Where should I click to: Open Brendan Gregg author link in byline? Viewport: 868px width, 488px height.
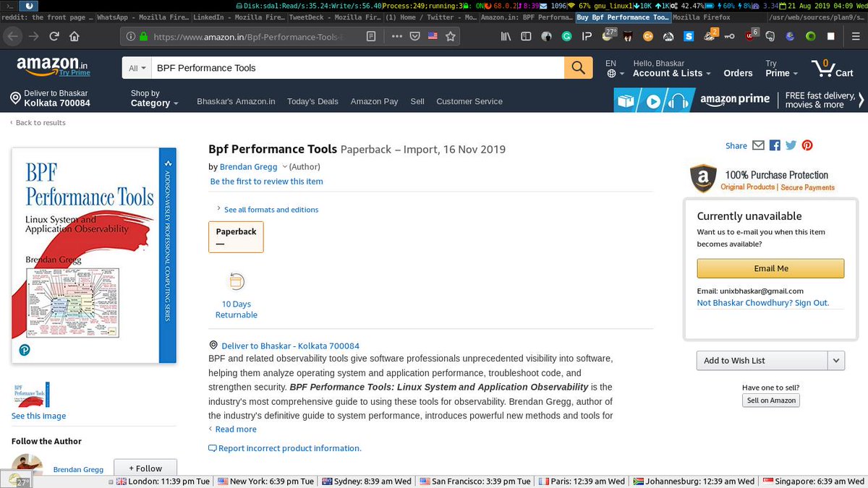click(248, 166)
